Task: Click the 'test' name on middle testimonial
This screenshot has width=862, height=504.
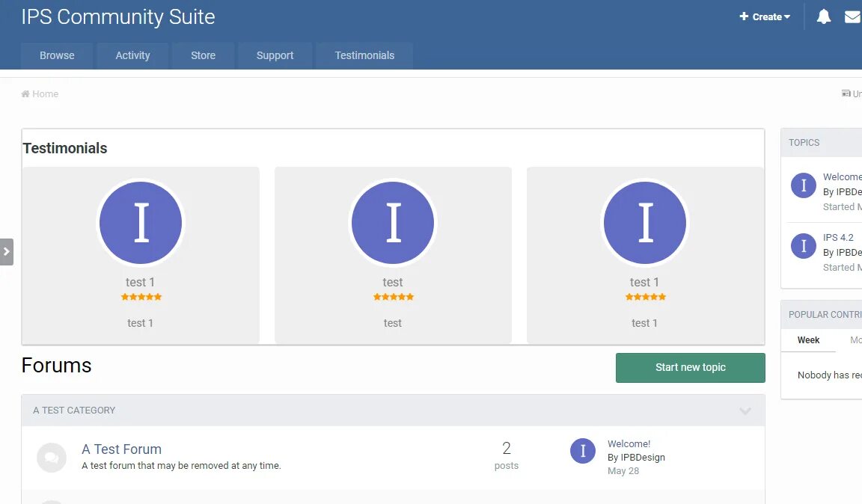Action: (x=393, y=282)
